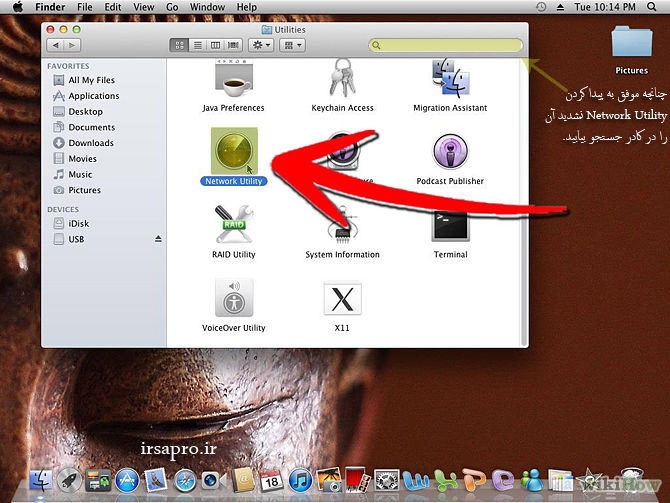
Task: Open the Help menu
Action: [247, 7]
